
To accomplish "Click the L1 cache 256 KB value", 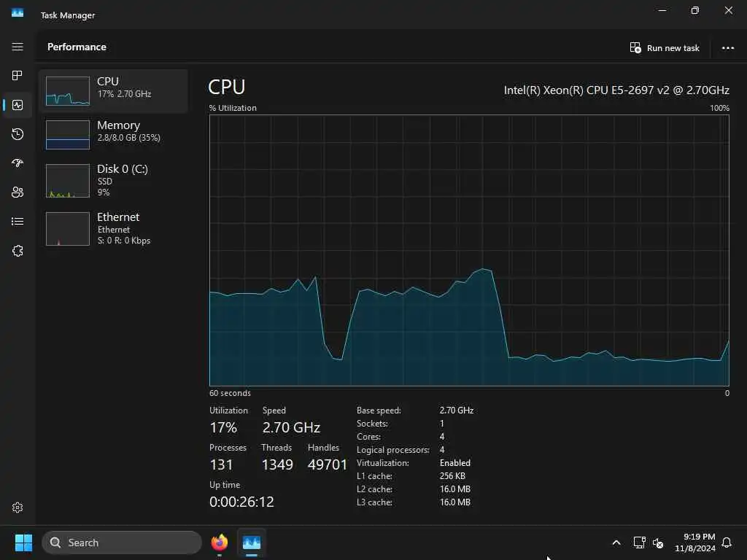I will 452,475.
